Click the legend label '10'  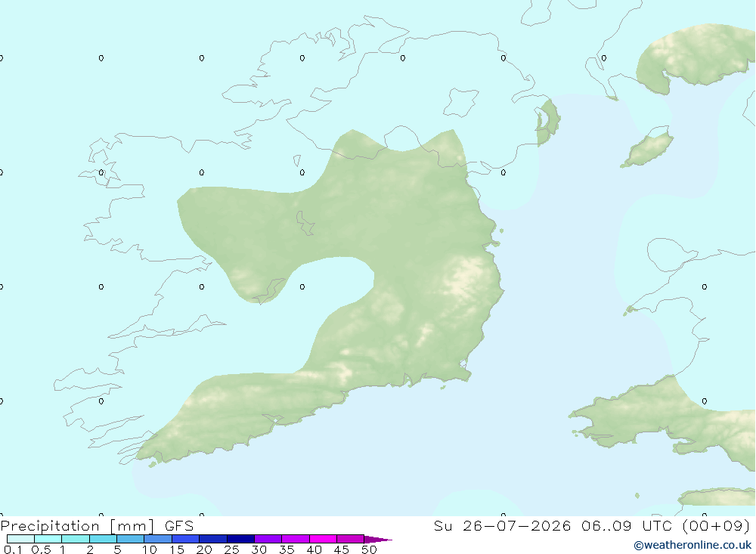[x=150, y=549]
